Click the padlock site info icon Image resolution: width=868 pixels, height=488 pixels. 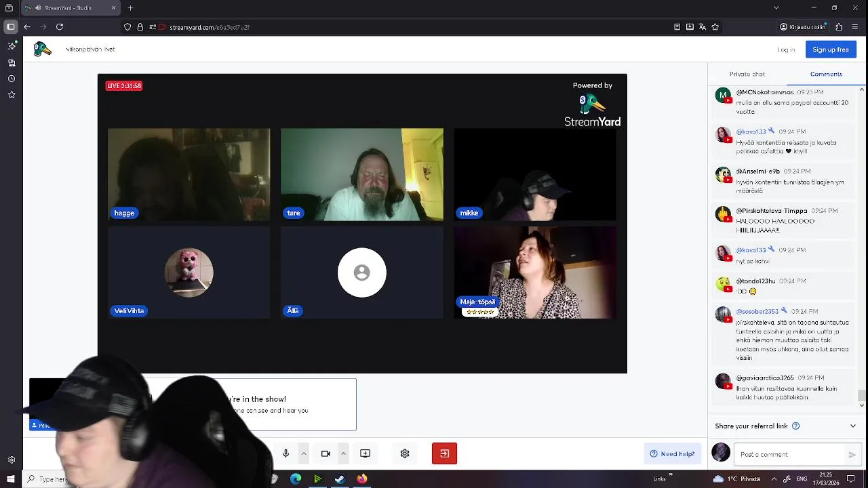point(140,27)
